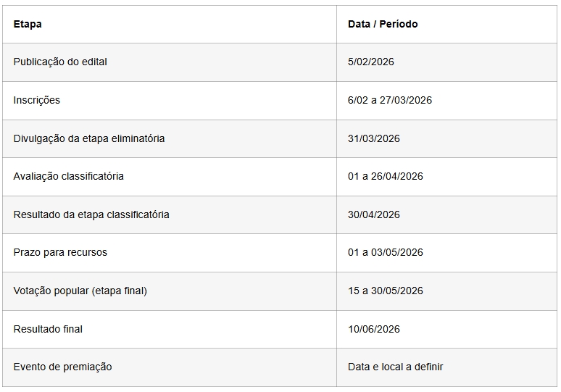Click the date 5/02/2026
This screenshot has width=561, height=392.
tap(371, 62)
